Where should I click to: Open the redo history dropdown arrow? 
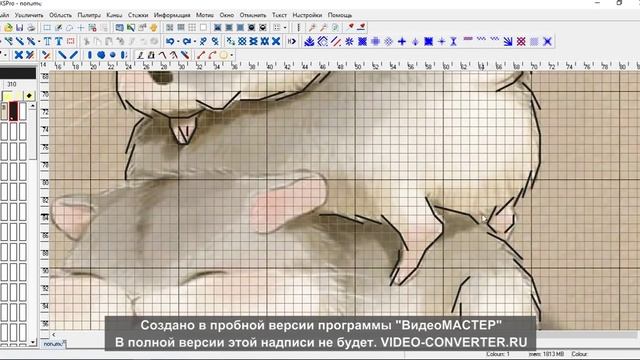click(194, 42)
